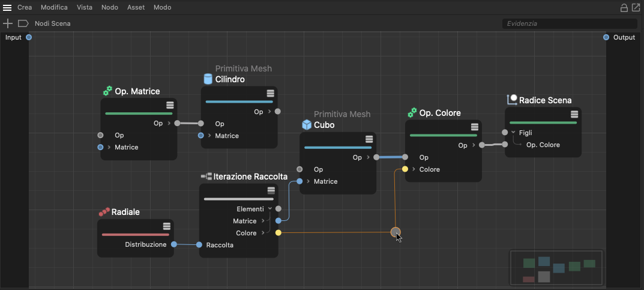Screen dimensions: 644x290
Task: Expand the Matrice port on Op. Matrice
Action: 109,147
